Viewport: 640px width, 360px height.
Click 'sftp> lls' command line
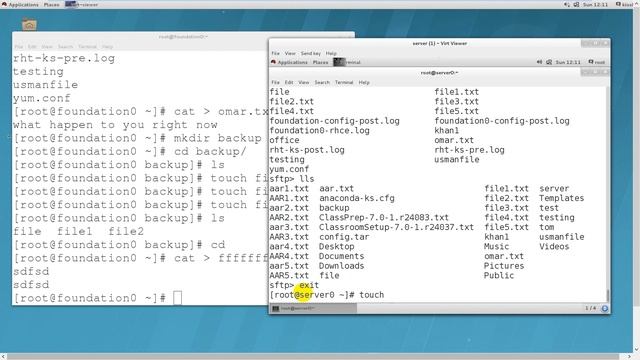pyautogui.click(x=292, y=179)
